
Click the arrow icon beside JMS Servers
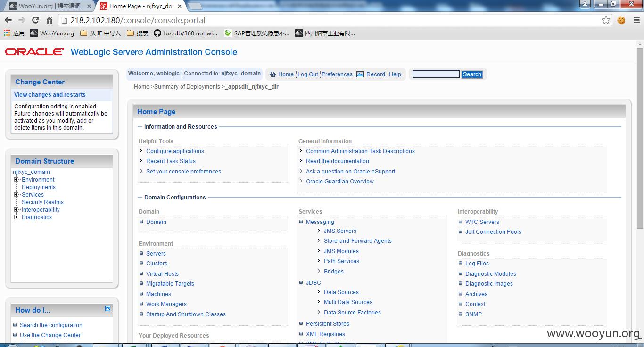(319, 231)
